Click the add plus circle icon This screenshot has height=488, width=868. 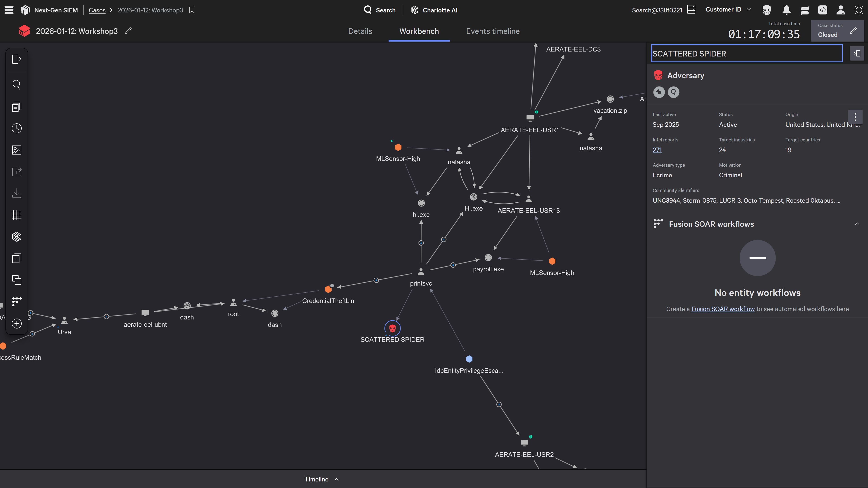[17, 324]
